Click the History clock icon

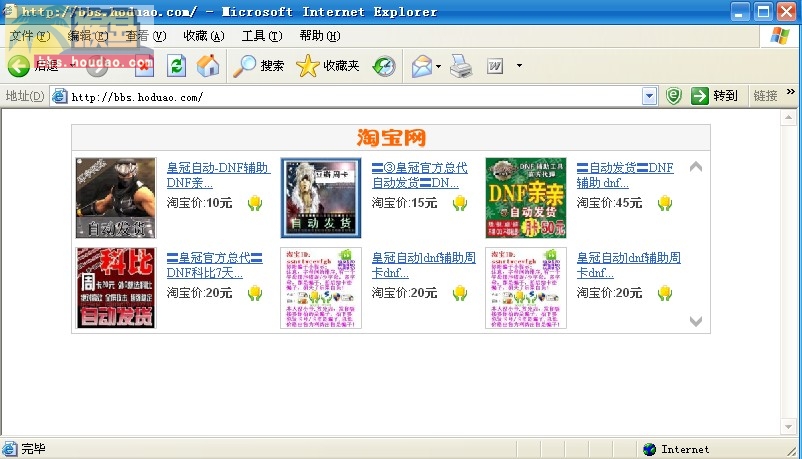point(384,67)
